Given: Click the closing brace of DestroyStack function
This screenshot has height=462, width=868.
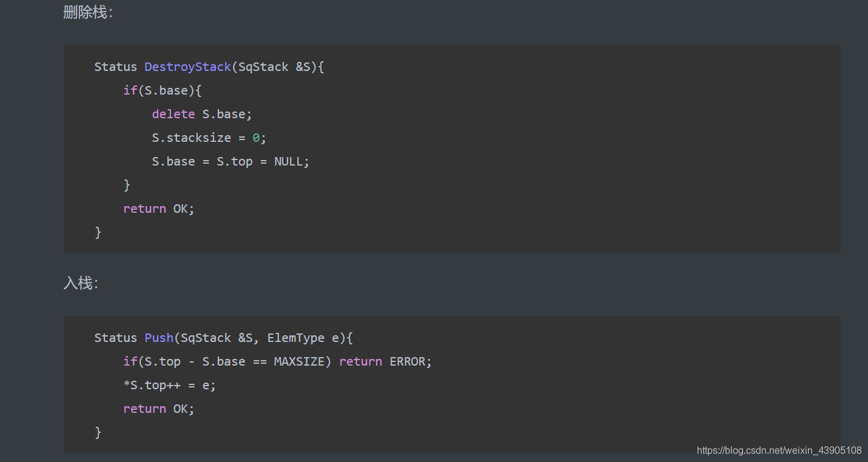Looking at the screenshot, I should pyautogui.click(x=98, y=232).
